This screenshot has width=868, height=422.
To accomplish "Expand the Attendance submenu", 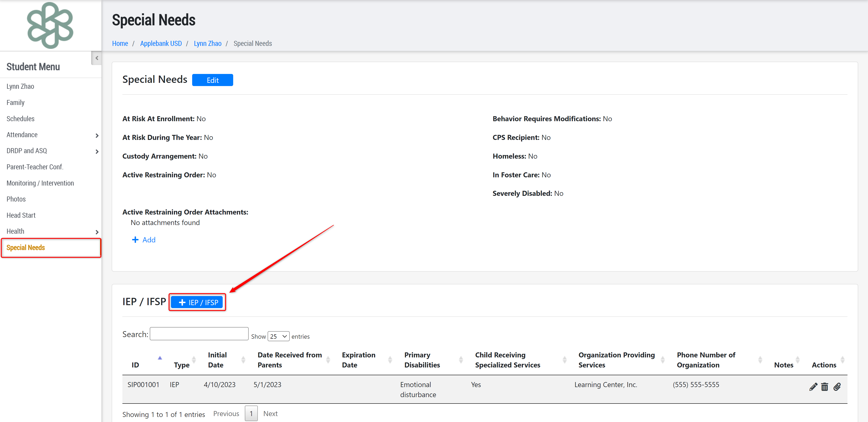I will [97, 135].
